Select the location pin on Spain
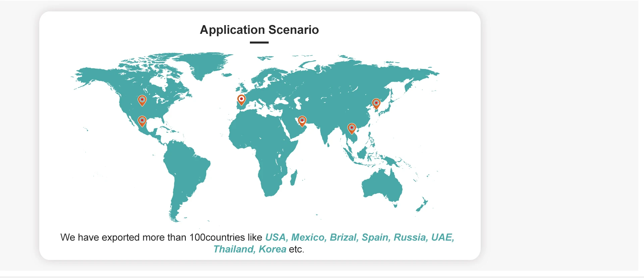This screenshot has height=278, width=644. click(241, 99)
